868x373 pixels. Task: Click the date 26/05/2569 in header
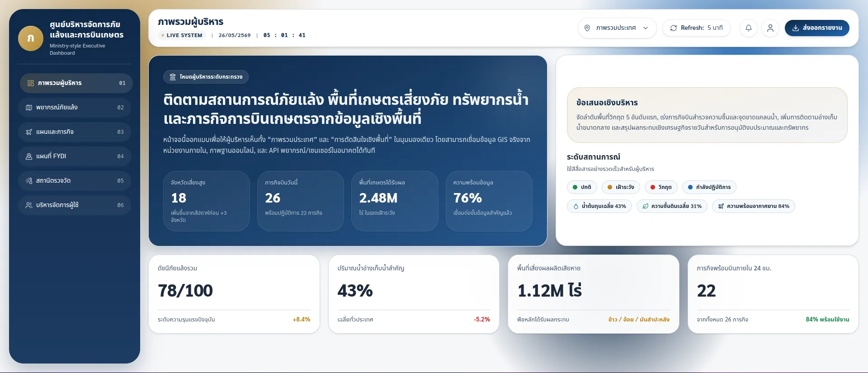[x=235, y=35]
